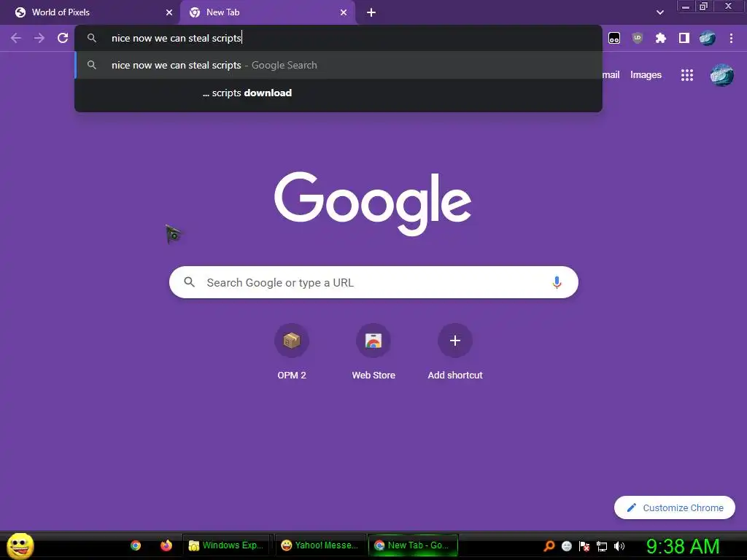
Task: Switch to Windows Explorer taskbar button
Action: click(227, 545)
